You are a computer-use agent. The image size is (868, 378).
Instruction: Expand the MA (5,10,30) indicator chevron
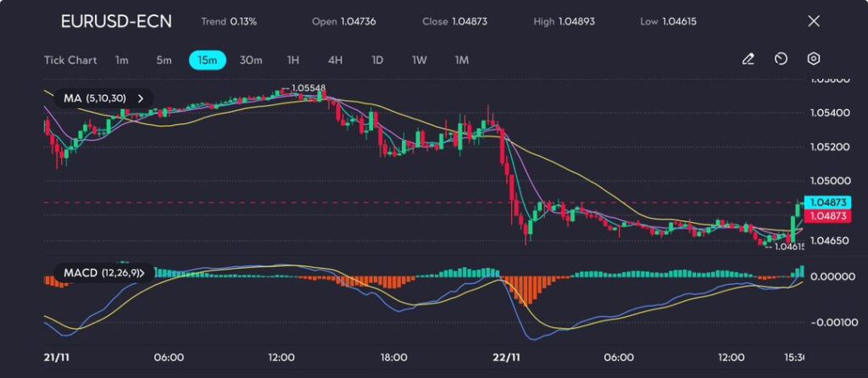[x=142, y=98]
